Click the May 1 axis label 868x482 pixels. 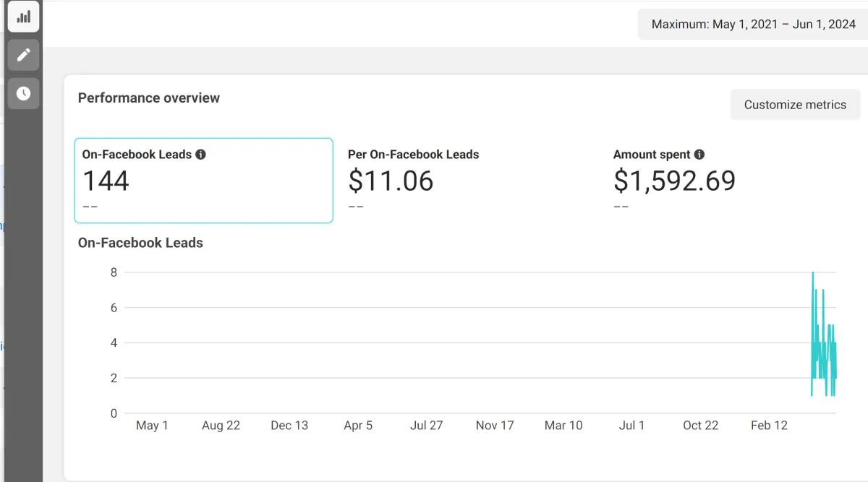152,426
